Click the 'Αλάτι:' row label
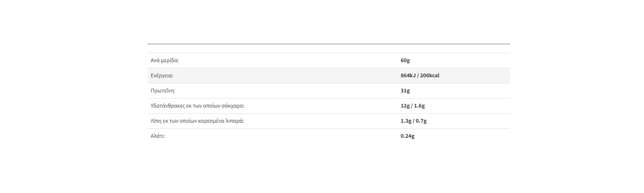The width and height of the screenshot is (644, 193). coord(158,136)
